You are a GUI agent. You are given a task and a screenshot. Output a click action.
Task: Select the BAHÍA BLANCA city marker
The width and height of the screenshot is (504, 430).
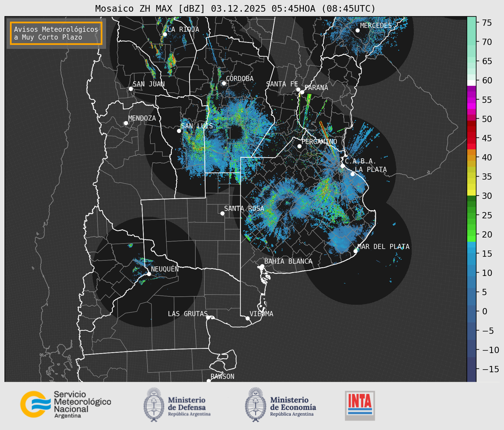pos(262,266)
